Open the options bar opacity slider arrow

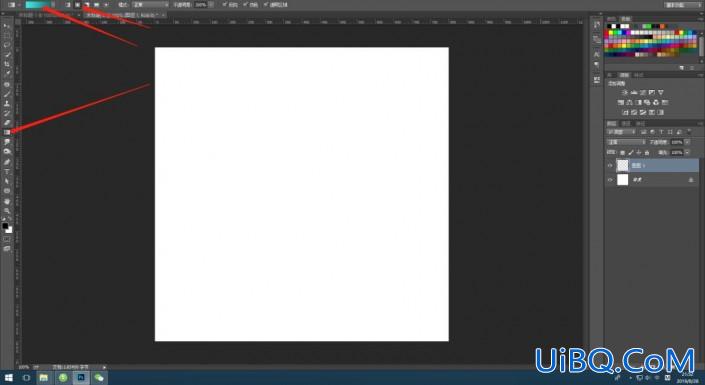point(211,4)
